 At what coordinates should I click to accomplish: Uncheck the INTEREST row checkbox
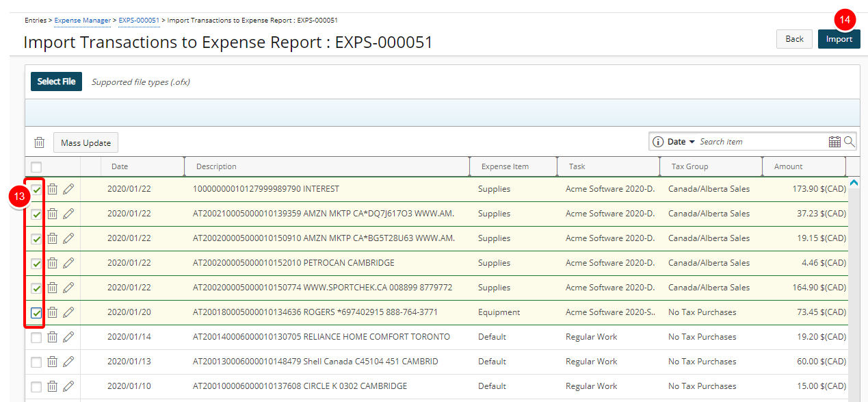pyautogui.click(x=36, y=190)
